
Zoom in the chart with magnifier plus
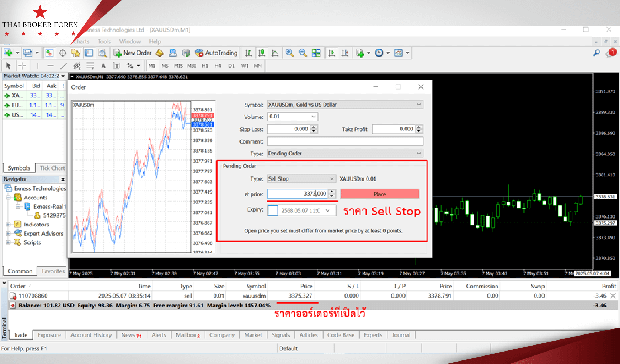click(x=289, y=53)
